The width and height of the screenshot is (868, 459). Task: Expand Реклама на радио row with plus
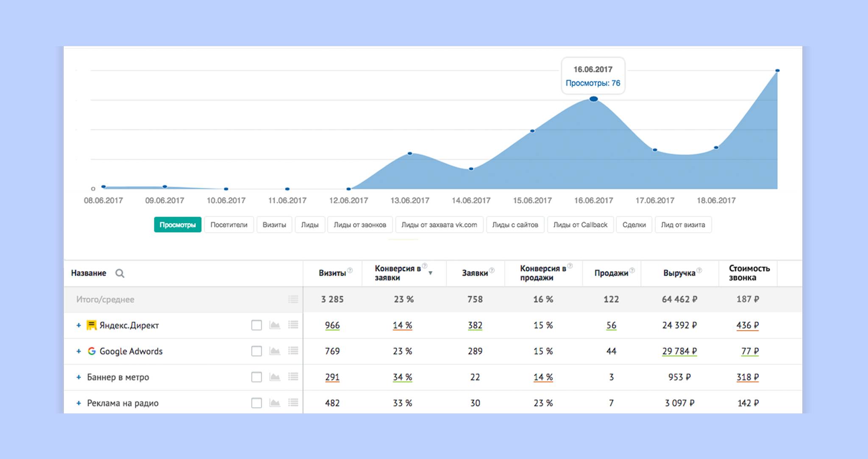pyautogui.click(x=78, y=403)
